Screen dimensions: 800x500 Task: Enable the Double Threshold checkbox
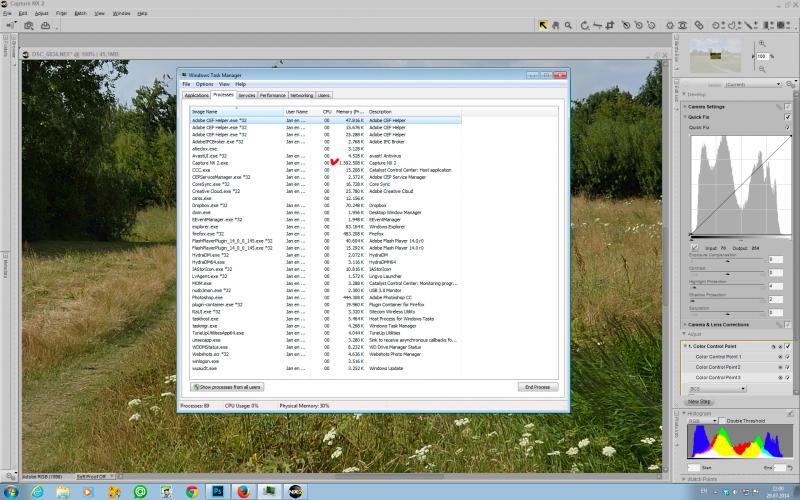coord(722,421)
